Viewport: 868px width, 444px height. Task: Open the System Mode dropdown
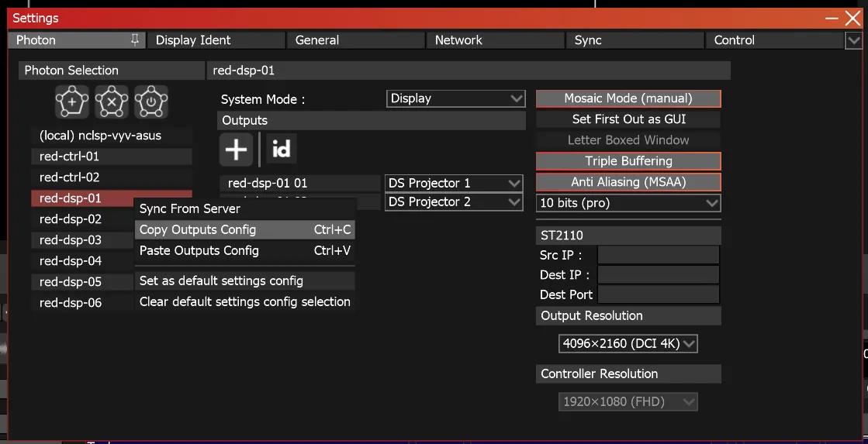coord(455,98)
